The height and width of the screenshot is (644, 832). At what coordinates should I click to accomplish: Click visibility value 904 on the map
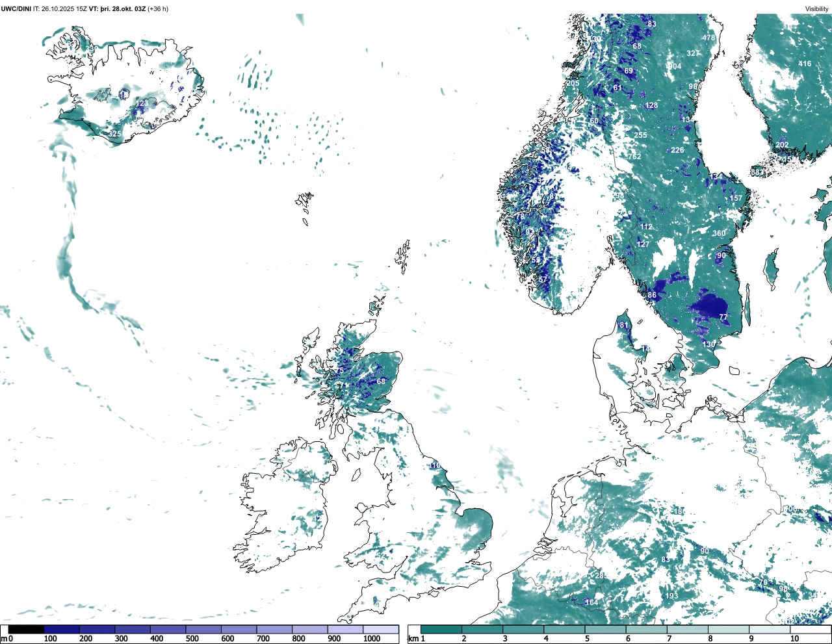(675, 67)
